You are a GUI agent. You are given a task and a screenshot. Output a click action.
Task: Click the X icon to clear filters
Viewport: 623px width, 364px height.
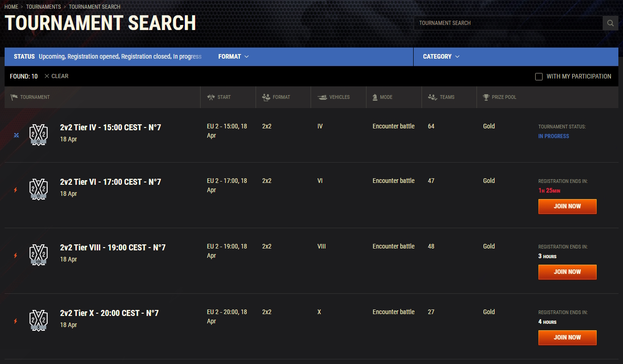47,76
